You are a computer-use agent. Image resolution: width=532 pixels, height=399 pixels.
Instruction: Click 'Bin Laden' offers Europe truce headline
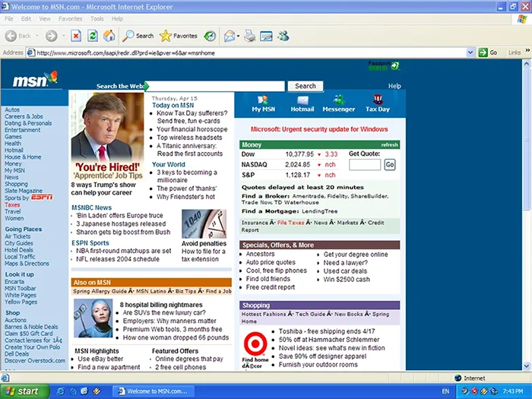point(119,215)
